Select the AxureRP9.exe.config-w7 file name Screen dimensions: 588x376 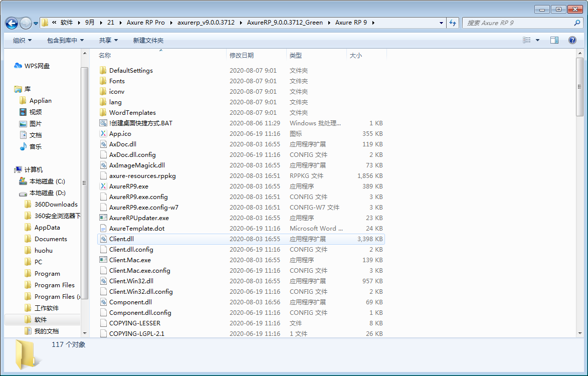coord(144,208)
